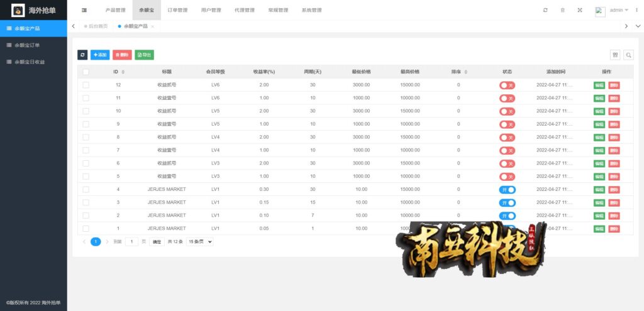644x311 pixels.
Task: Toggle status switch on for ID 8
Action: pos(508,138)
